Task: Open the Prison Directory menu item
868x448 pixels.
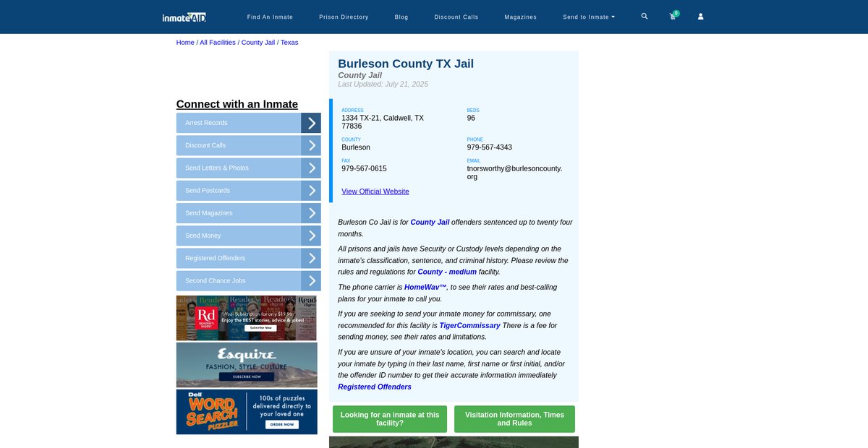Action: pos(344,17)
